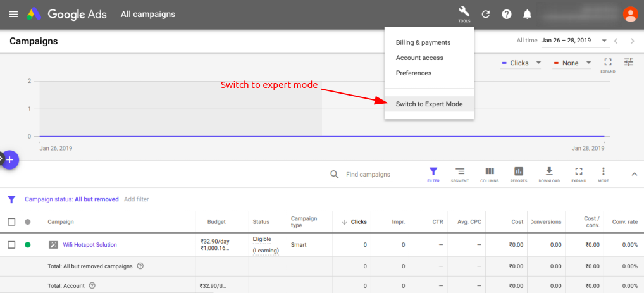Click the Campaigns page heading
The image size is (644, 293).
34,41
